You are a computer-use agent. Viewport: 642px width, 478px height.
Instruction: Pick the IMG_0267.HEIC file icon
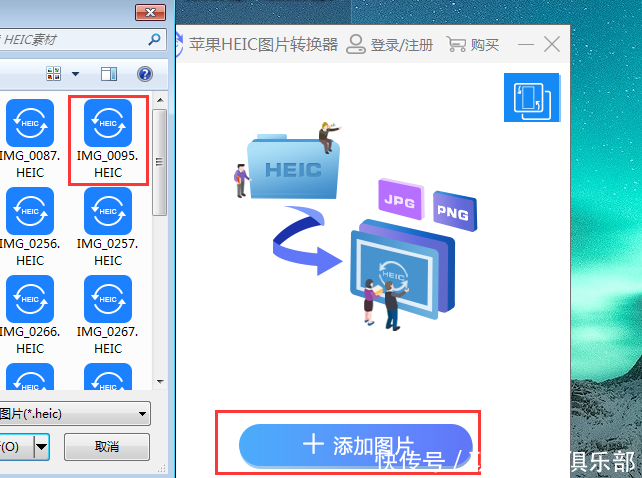[108, 299]
